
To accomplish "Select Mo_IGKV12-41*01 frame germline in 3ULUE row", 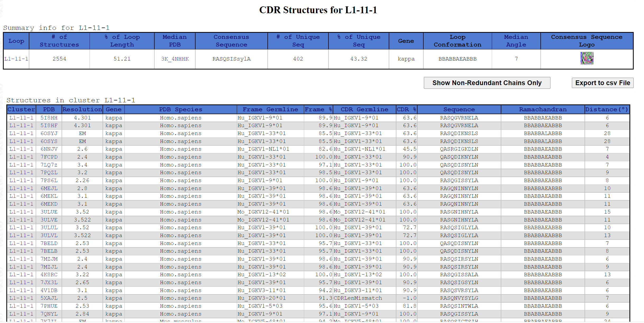I will coord(263,212).
